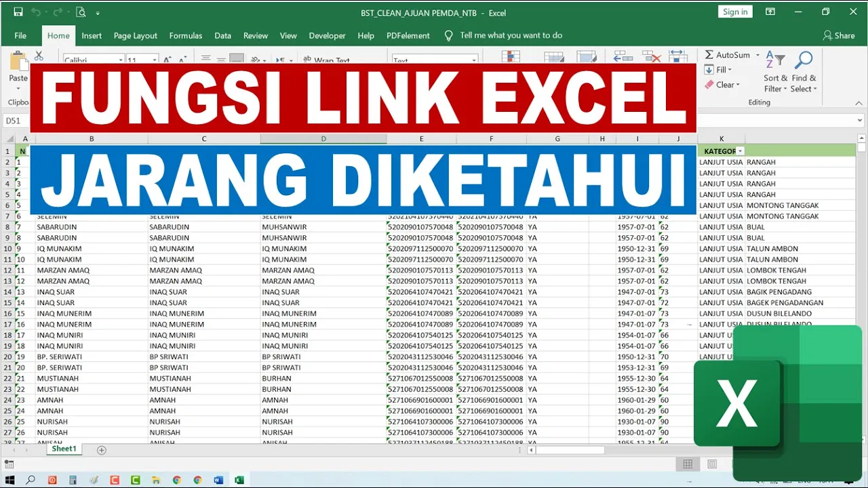This screenshot has width=868, height=488.
Task: Click BP. SERIWATI in row 20
Action: [60, 357]
